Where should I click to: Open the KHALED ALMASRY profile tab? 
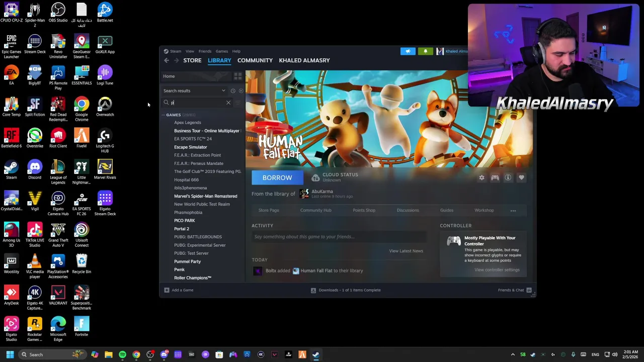coord(304,60)
